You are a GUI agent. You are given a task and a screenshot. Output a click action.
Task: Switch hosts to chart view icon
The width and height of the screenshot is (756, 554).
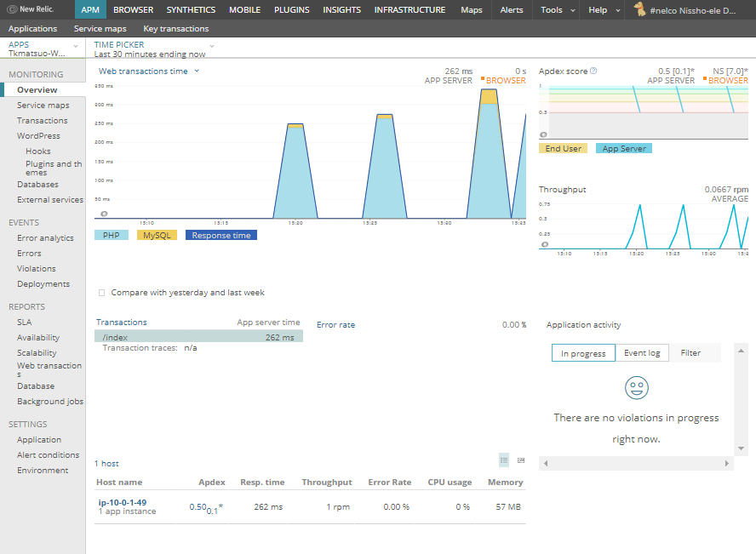tap(521, 460)
